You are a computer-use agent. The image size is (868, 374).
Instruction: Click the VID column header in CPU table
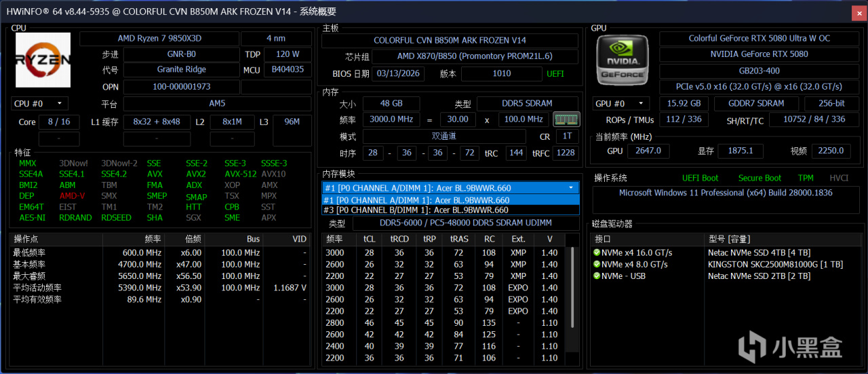pyautogui.click(x=288, y=240)
